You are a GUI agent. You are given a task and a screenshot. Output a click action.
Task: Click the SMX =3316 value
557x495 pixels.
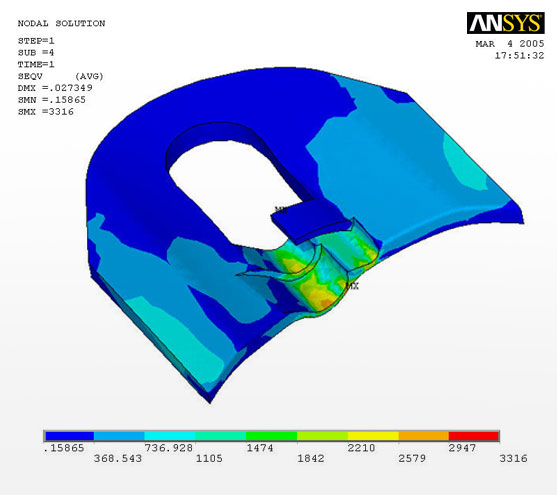pyautogui.click(x=45, y=112)
